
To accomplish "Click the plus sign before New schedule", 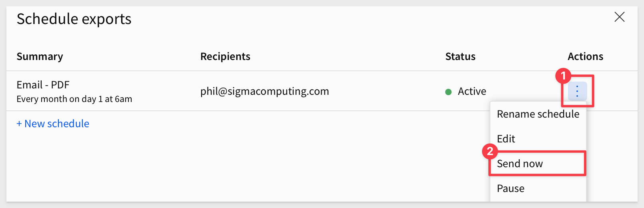I will [x=19, y=124].
